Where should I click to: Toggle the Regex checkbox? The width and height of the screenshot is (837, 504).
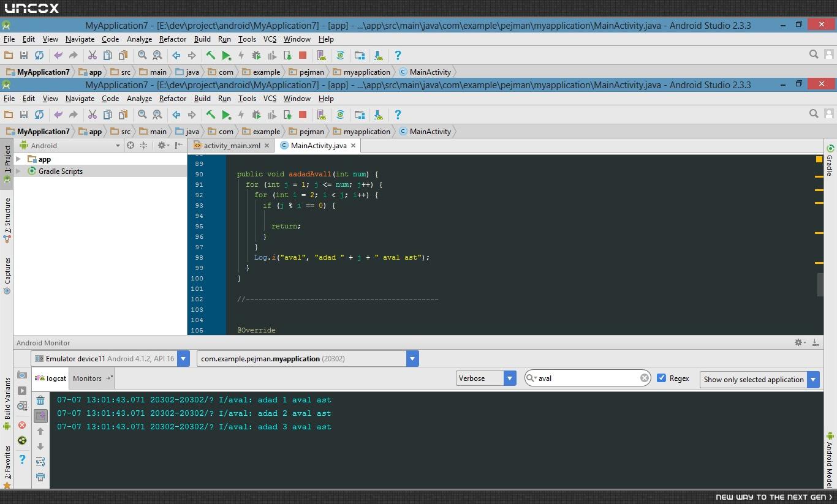point(661,378)
